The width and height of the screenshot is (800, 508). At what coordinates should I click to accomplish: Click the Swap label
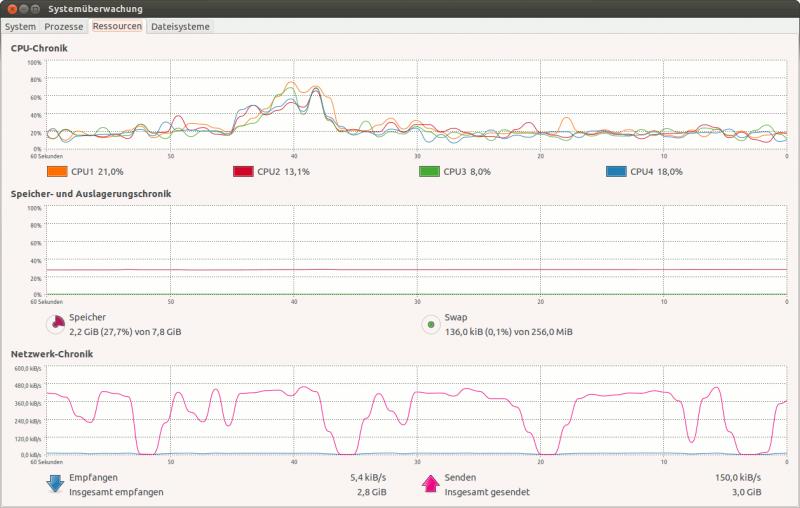tap(456, 317)
